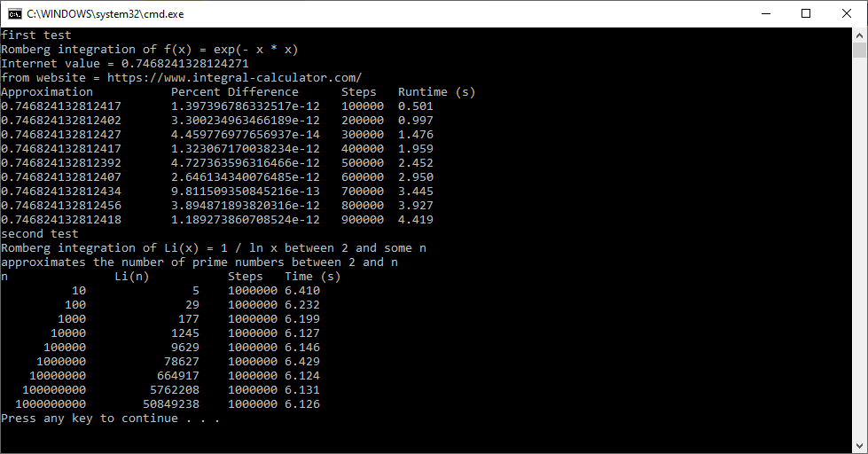Open the cmd.exe system menu icon

pyautogui.click(x=13, y=13)
